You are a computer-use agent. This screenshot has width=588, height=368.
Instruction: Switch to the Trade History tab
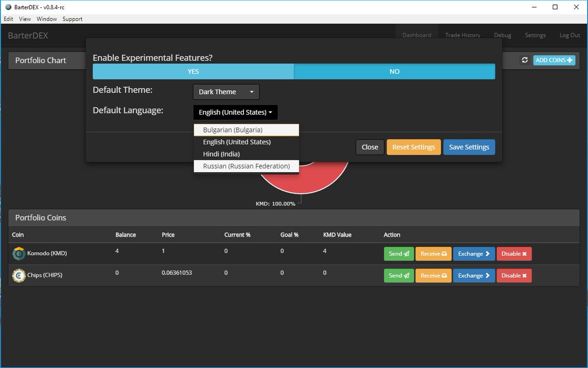[x=463, y=35]
